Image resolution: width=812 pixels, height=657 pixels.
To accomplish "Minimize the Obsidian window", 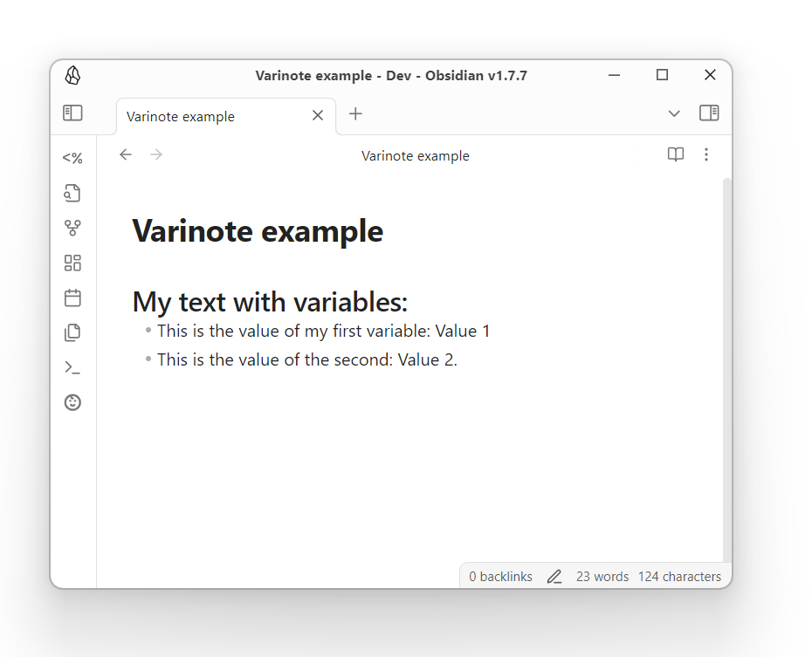I will click(614, 75).
